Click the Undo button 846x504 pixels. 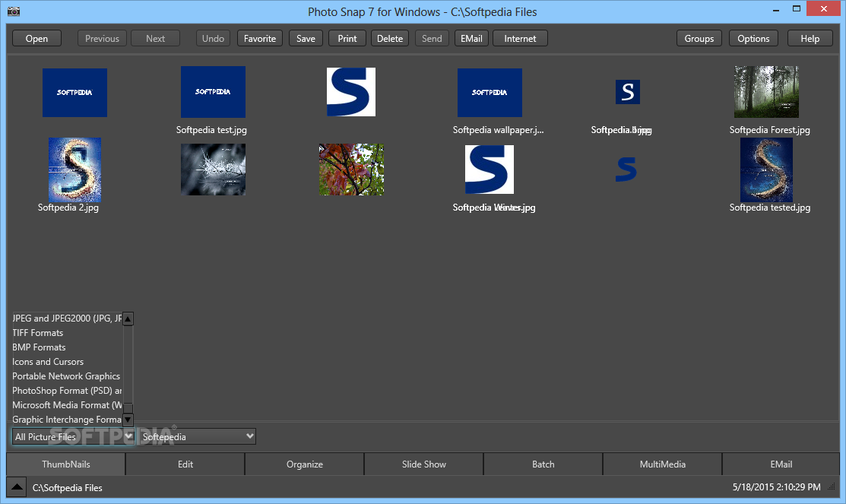213,38
